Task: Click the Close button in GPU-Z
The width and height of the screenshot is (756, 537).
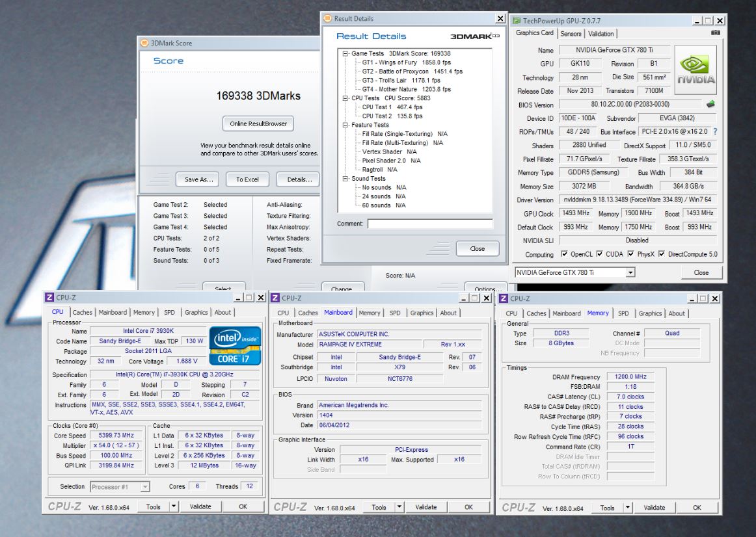Action: point(701,272)
